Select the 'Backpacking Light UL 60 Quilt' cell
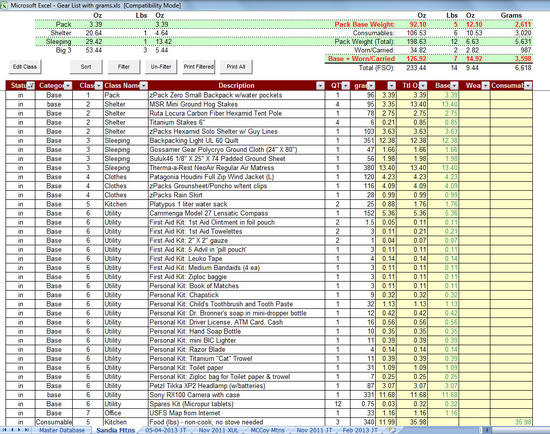The width and height of the screenshot is (550, 434). tap(236, 141)
